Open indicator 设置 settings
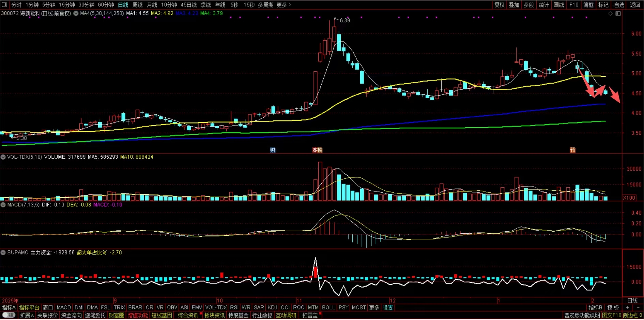The image size is (644, 320). [388, 308]
